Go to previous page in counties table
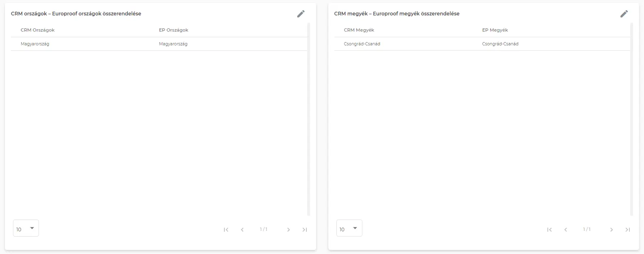Viewport: 644px width, 254px height. click(566, 230)
